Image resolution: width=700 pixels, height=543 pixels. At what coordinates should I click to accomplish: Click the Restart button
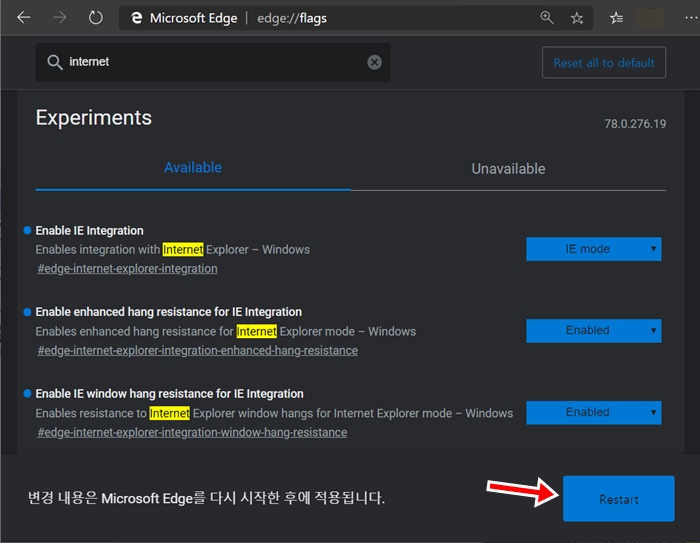(x=618, y=499)
